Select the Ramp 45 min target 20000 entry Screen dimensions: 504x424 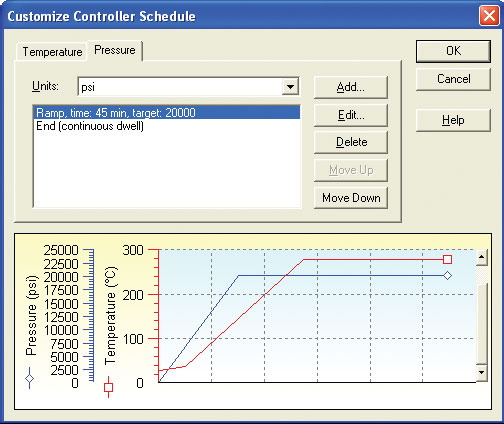(x=167, y=113)
